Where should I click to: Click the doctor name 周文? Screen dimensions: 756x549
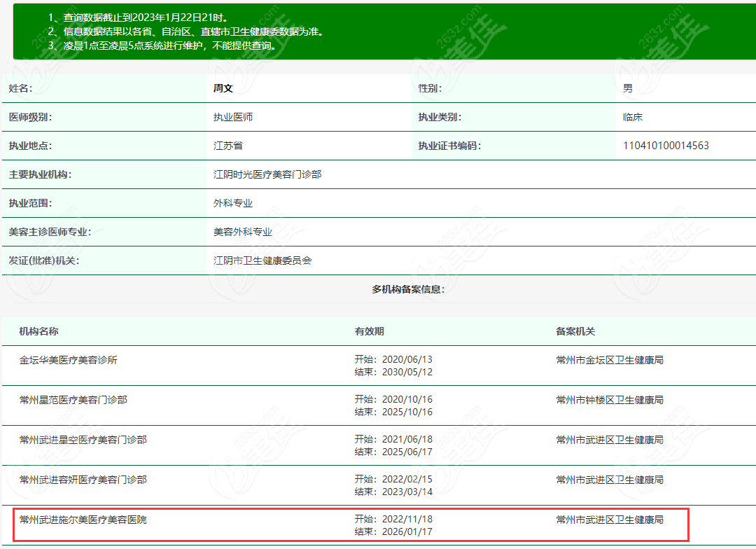[x=223, y=88]
